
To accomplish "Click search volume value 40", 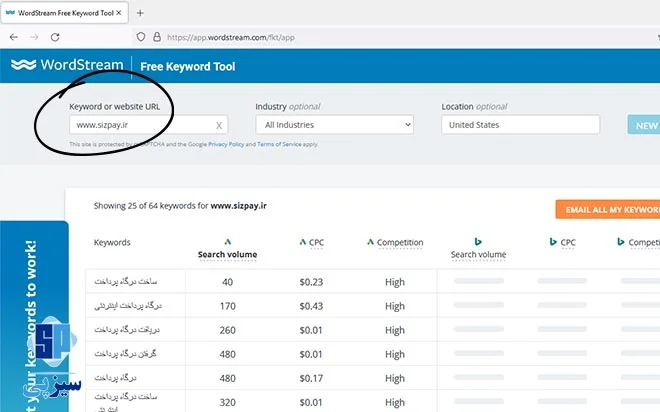I will [x=227, y=282].
